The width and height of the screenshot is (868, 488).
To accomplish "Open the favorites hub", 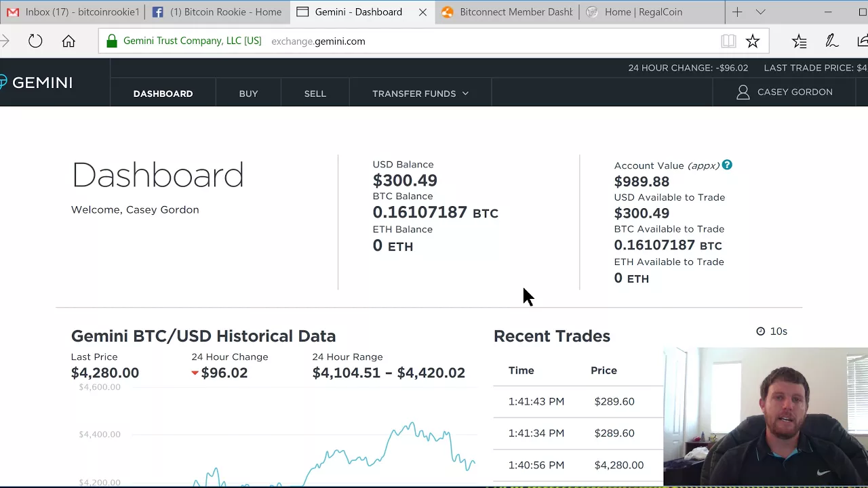I will [800, 41].
